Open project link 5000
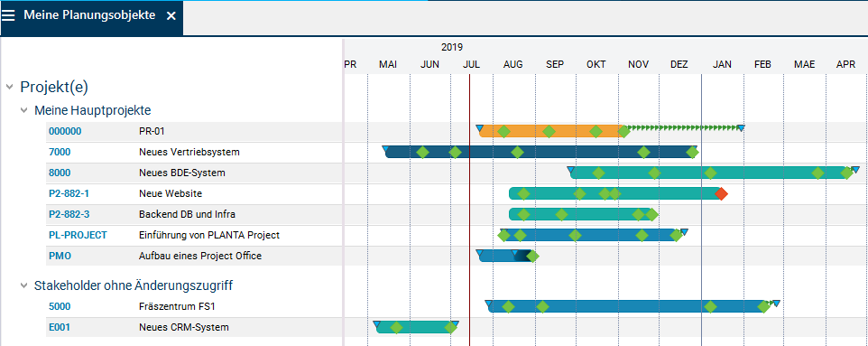The width and height of the screenshot is (868, 346). pyautogui.click(x=60, y=306)
